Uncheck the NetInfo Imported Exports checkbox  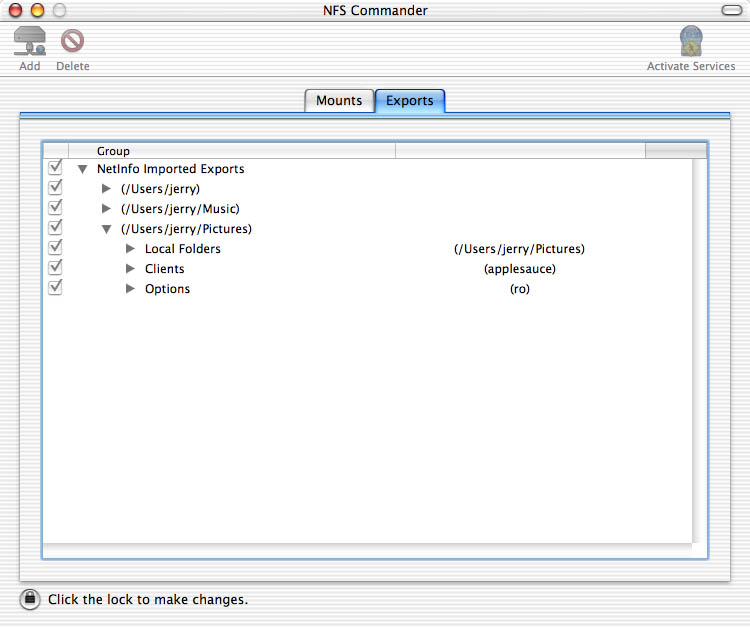pyautogui.click(x=55, y=168)
